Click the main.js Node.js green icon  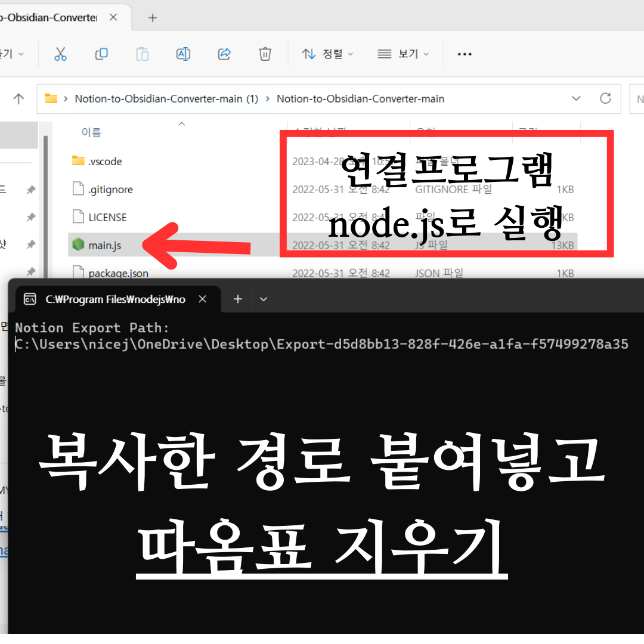click(x=78, y=244)
